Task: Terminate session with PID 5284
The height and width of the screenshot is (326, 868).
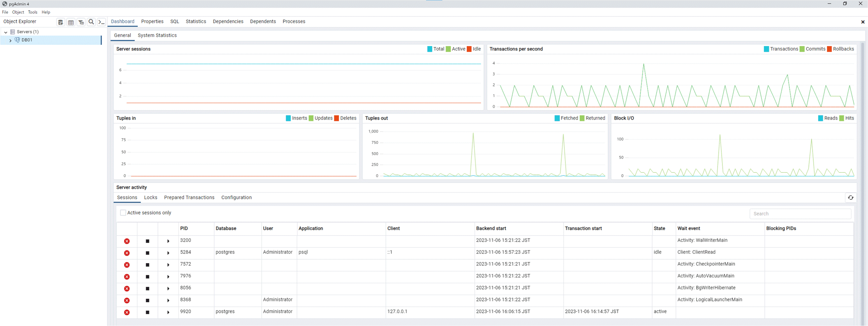Action: point(127,253)
